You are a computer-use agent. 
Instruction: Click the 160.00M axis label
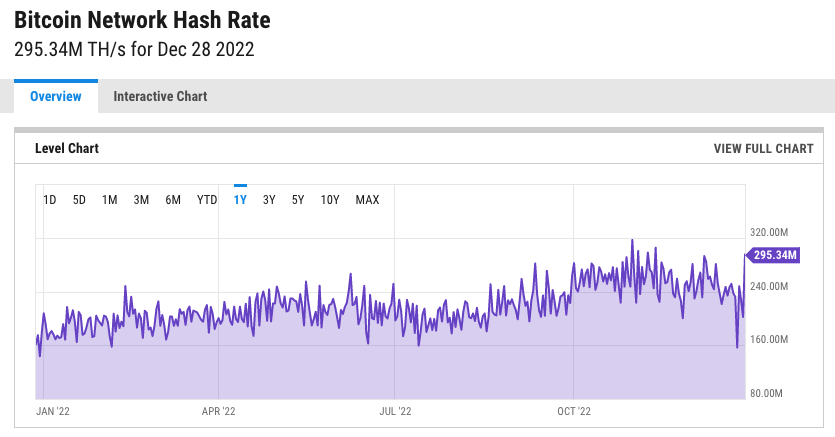(769, 340)
